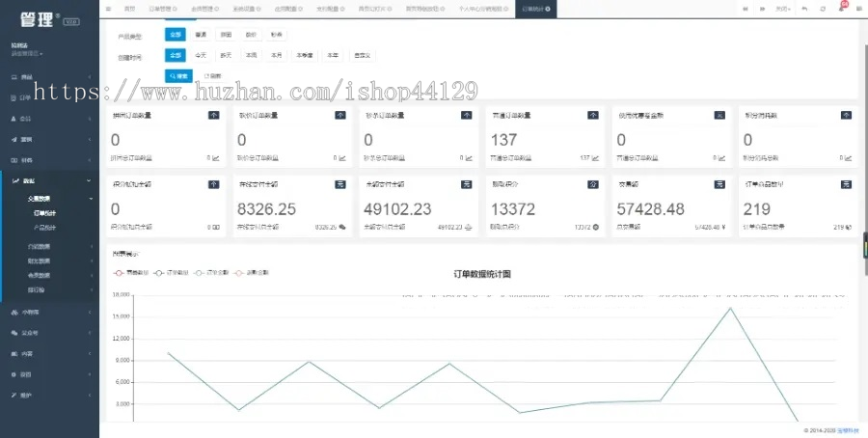Click the far-right menu icon in the header
868x438 pixels.
[859, 9]
